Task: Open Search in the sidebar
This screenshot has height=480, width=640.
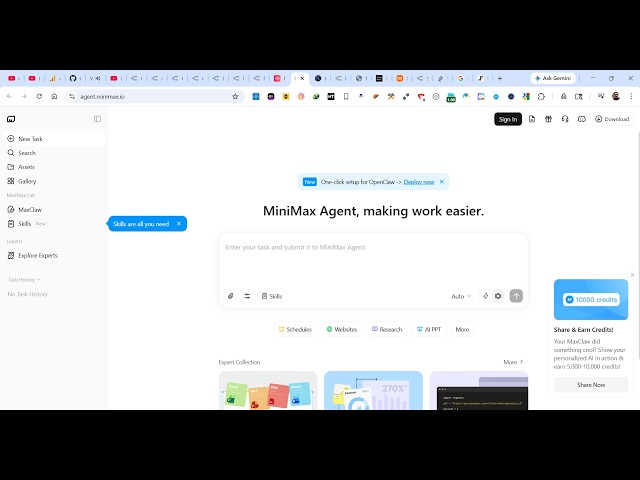Action: pos(55,153)
